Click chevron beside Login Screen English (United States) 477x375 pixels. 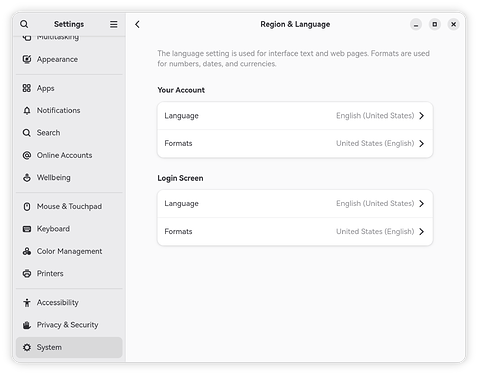(x=422, y=204)
